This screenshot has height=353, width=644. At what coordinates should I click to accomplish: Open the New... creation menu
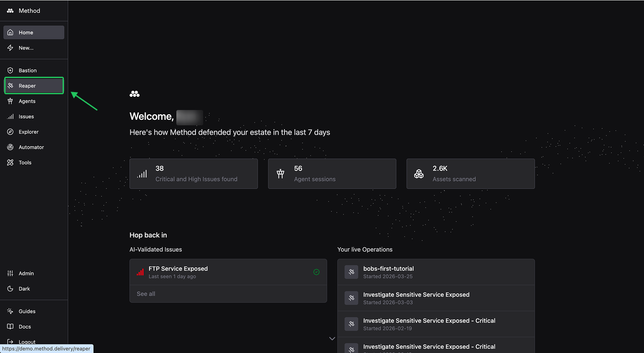click(x=26, y=48)
